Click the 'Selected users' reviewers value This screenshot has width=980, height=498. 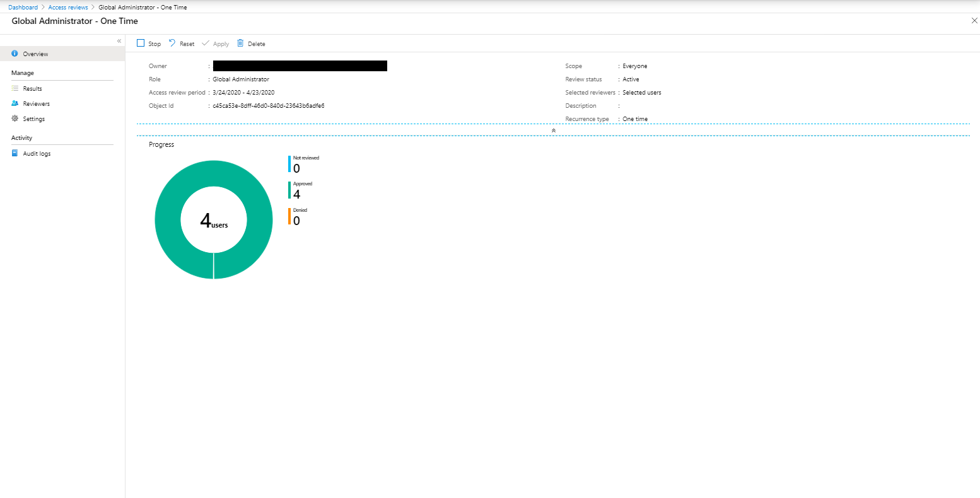tap(642, 93)
